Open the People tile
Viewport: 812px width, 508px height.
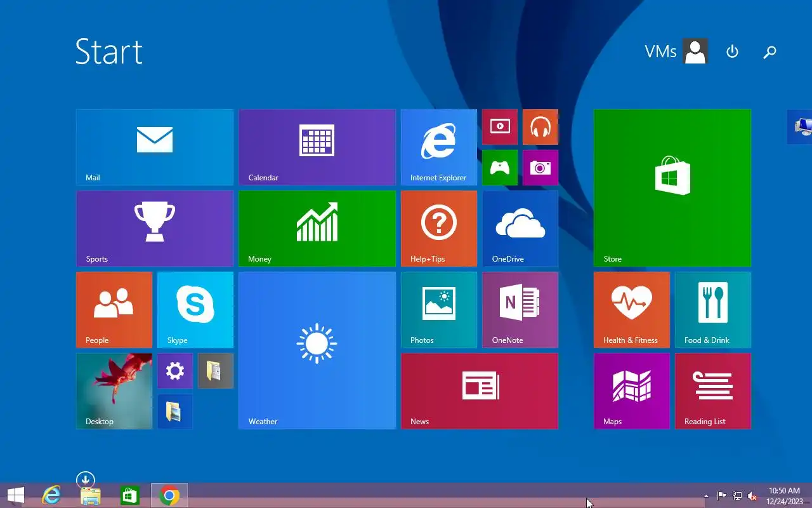click(114, 310)
